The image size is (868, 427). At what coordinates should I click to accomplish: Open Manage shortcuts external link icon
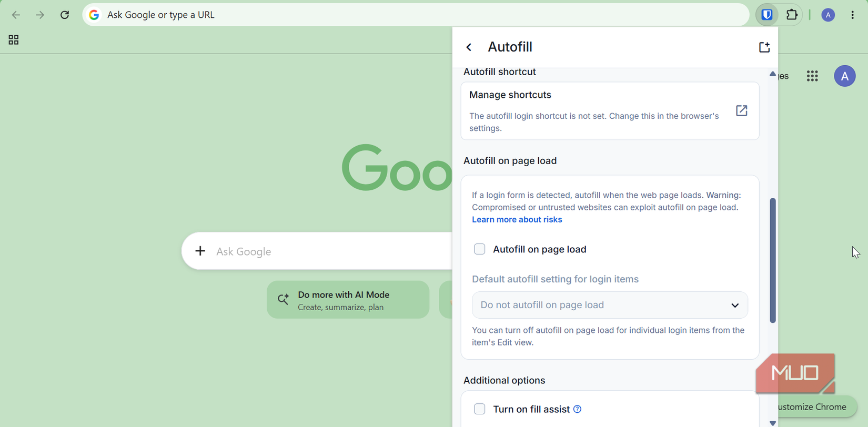(741, 110)
